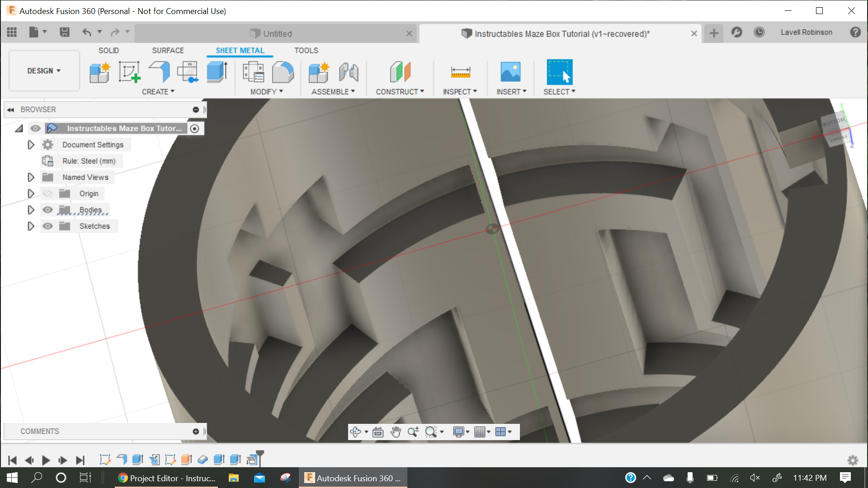Screen dimensions: 868x488
Task: Activate the Select tool icon
Action: 559,72
